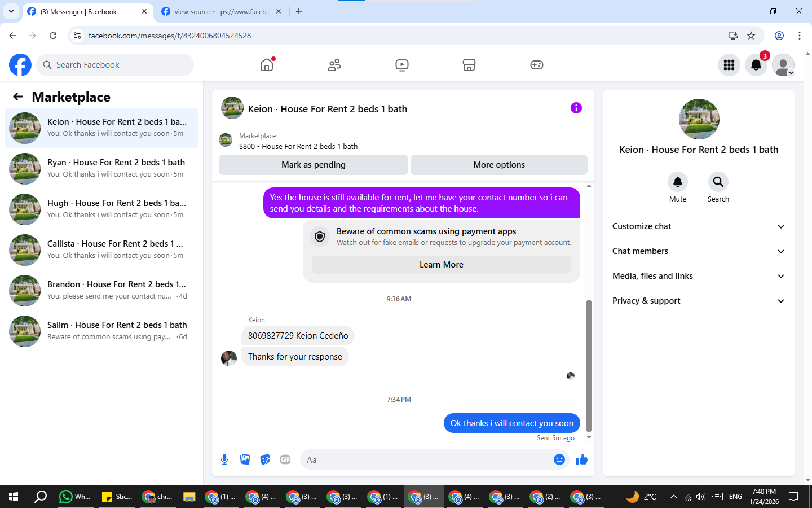Open conversation information purple icon

click(x=576, y=108)
